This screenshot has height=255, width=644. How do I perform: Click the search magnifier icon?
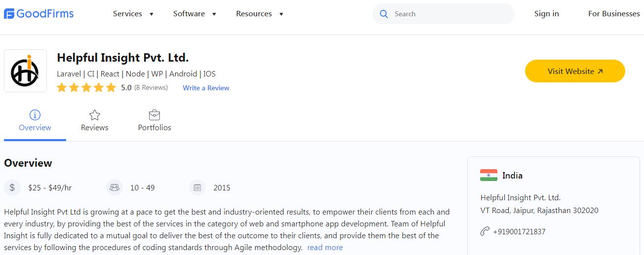[384, 14]
